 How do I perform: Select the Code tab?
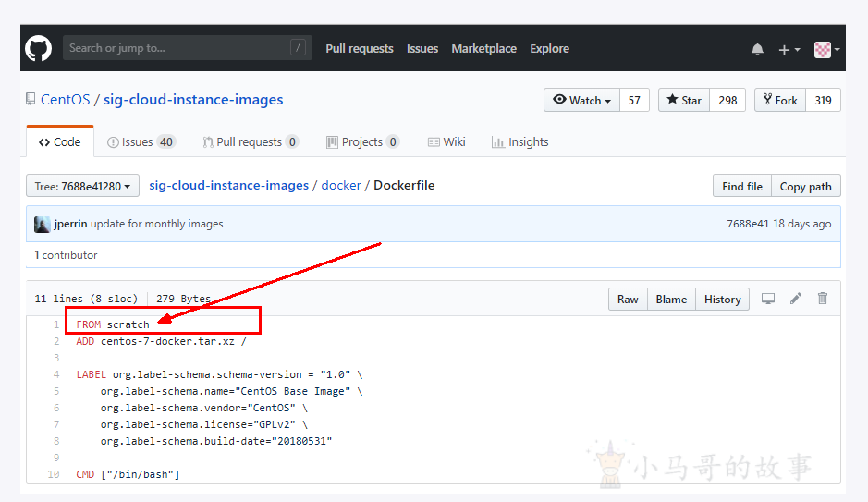tap(60, 142)
